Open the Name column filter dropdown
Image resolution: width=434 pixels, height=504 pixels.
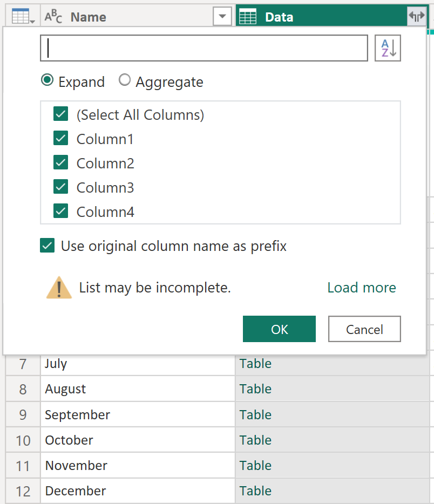point(222,17)
